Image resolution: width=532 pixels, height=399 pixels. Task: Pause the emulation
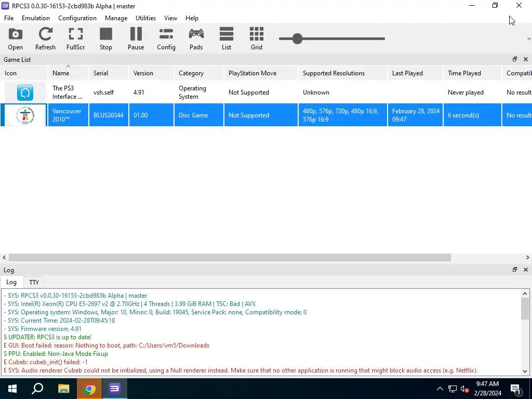coord(136,38)
